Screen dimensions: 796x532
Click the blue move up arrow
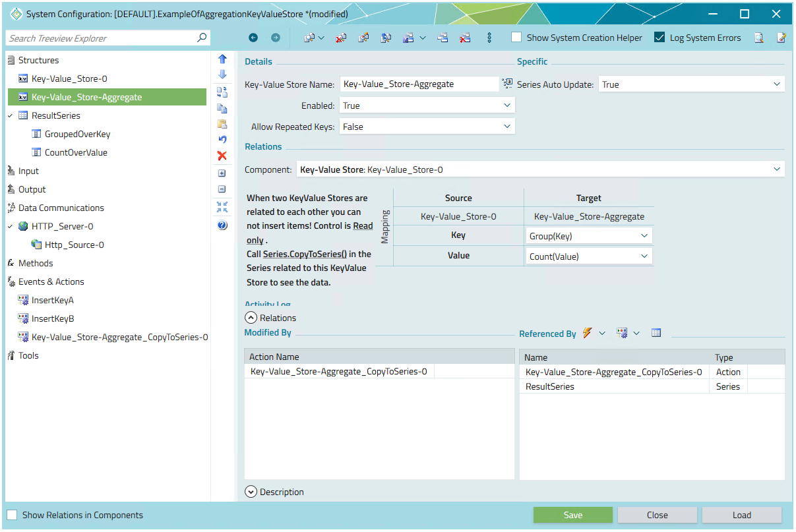point(222,59)
